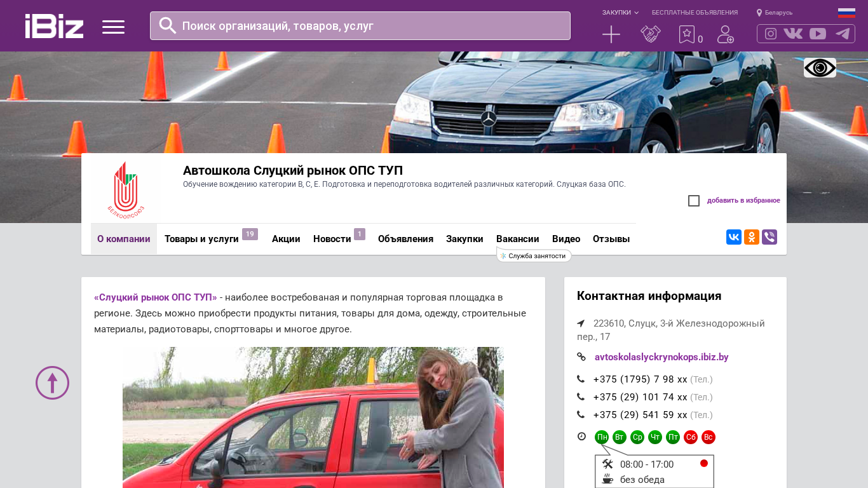Click the search magnifier icon
The image size is (868, 488).
point(168,25)
